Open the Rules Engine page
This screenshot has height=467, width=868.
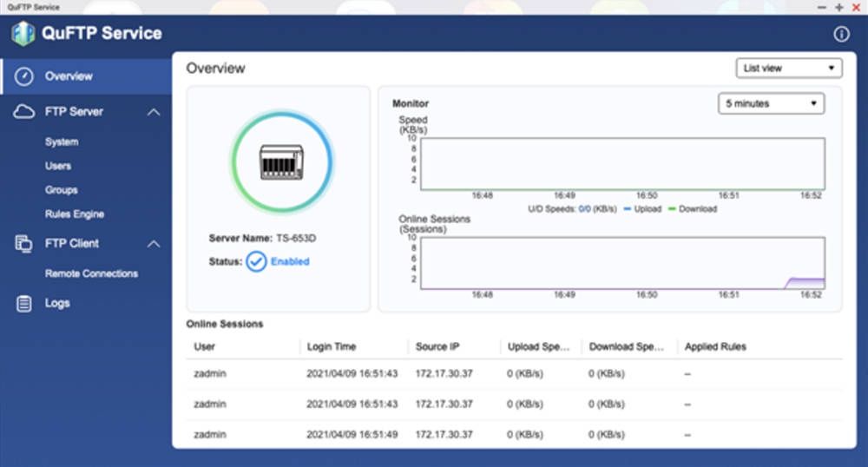pos(74,214)
